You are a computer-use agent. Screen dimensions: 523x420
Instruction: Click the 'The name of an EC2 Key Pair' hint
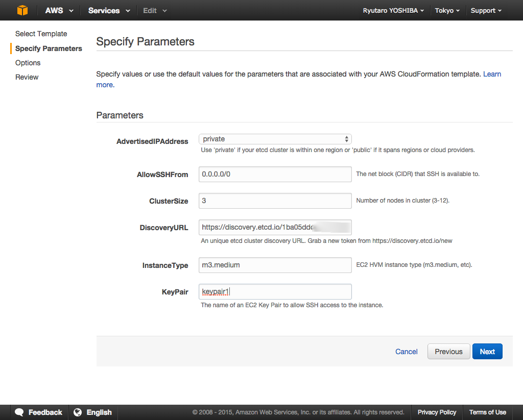coord(292,305)
